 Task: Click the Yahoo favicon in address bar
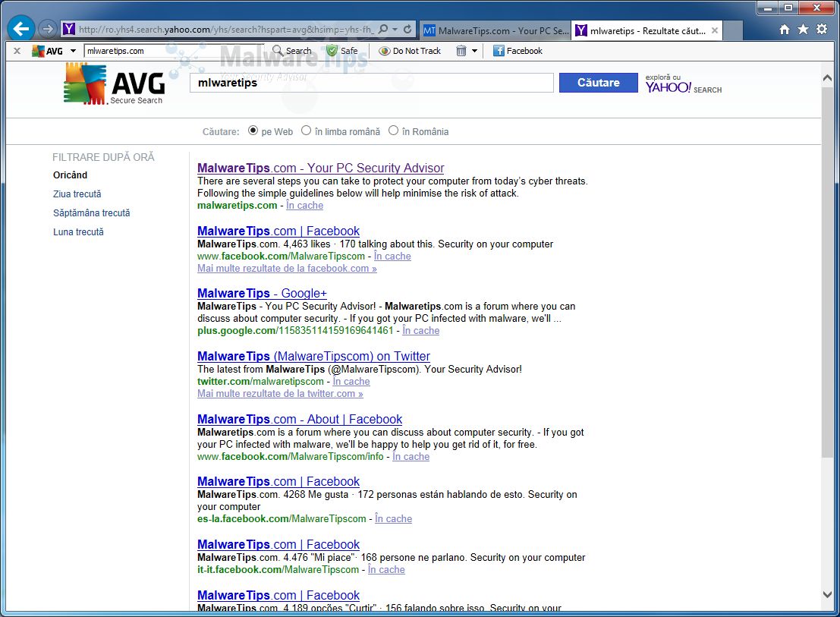[68, 29]
